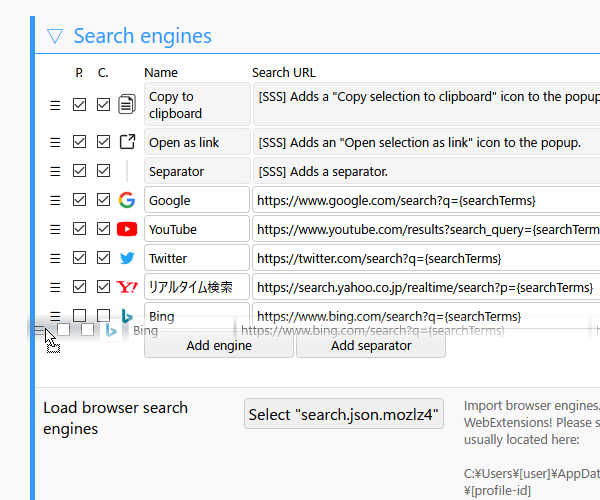The width and height of the screenshot is (600, 500).
Task: Click the "C." column header
Action: [103, 73]
